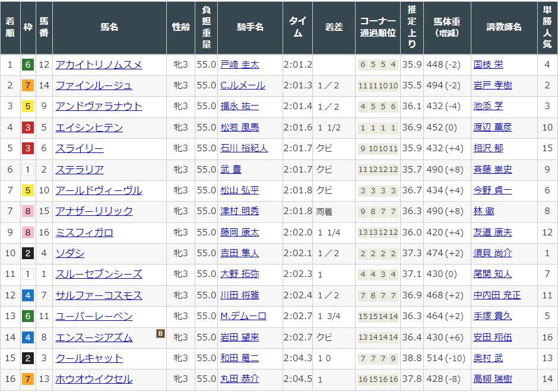The width and height of the screenshot is (558, 392).
Task: Open horse link アカイトリノムスメ
Action: tap(99, 65)
